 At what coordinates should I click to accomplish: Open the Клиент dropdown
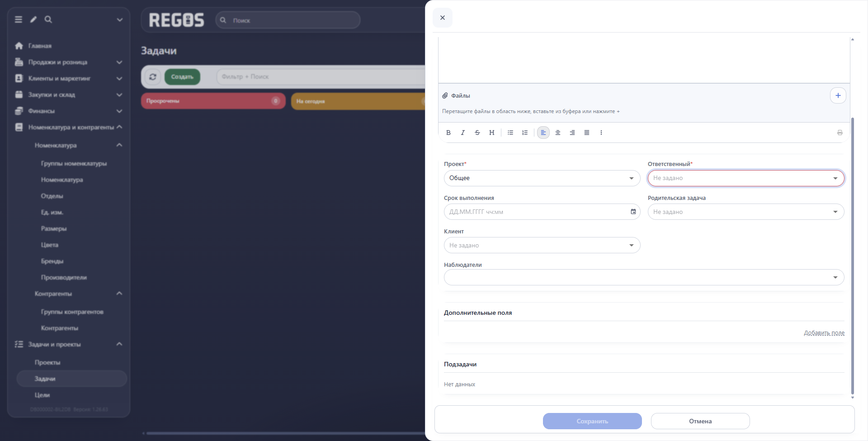pos(542,245)
